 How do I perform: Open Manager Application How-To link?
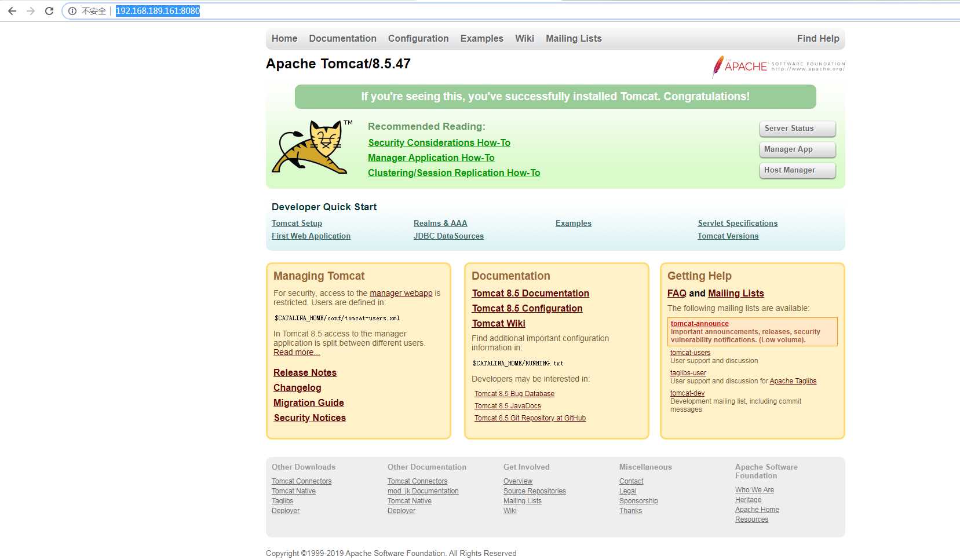(431, 158)
